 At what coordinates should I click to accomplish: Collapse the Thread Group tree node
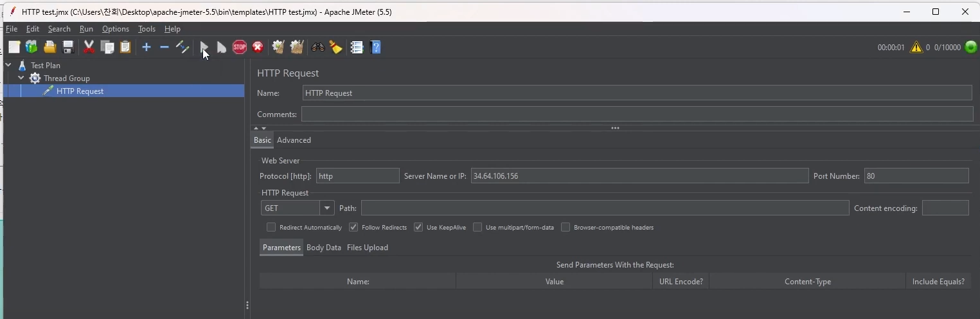[x=21, y=78]
